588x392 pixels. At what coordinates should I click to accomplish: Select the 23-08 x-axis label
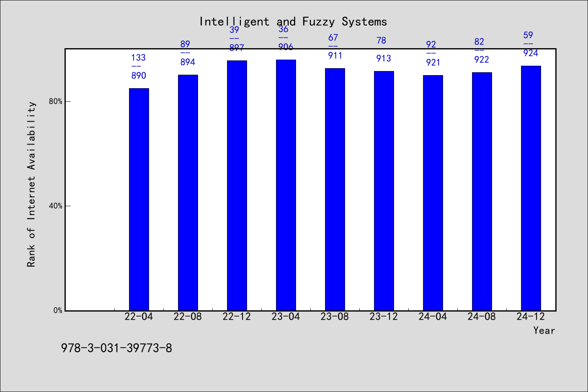click(x=335, y=316)
